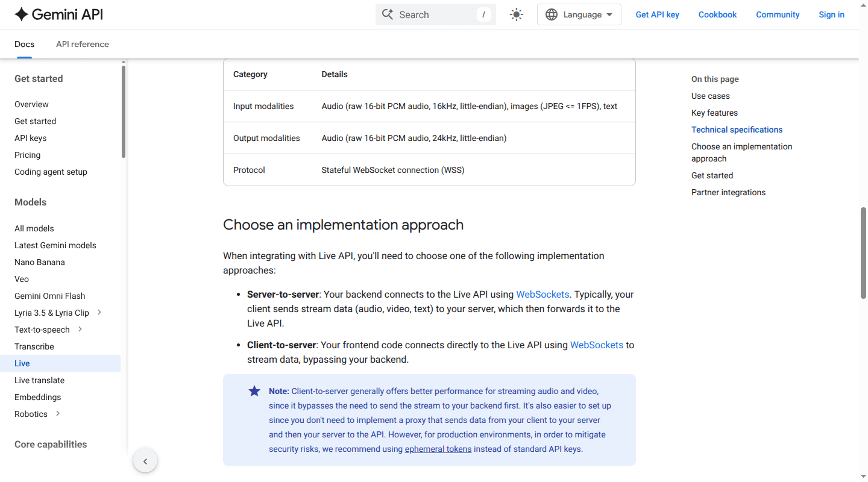Toggle the light/dark theme sun icon
This screenshot has width=868, height=482.
[517, 14]
